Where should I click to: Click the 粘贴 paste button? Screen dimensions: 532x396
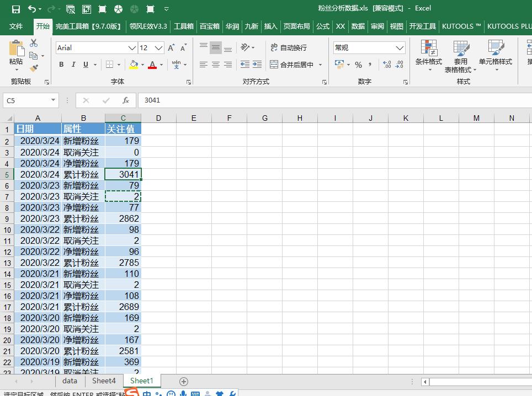point(15,53)
